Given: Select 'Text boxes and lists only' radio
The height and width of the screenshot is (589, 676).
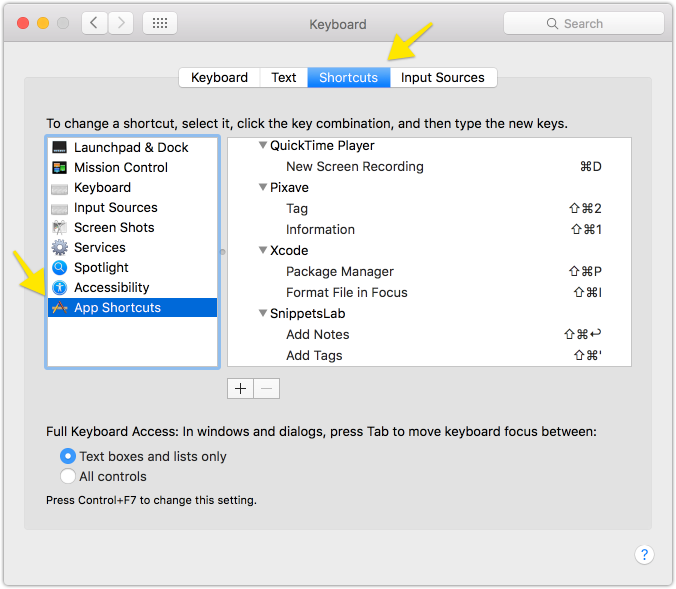Looking at the screenshot, I should 68,456.
